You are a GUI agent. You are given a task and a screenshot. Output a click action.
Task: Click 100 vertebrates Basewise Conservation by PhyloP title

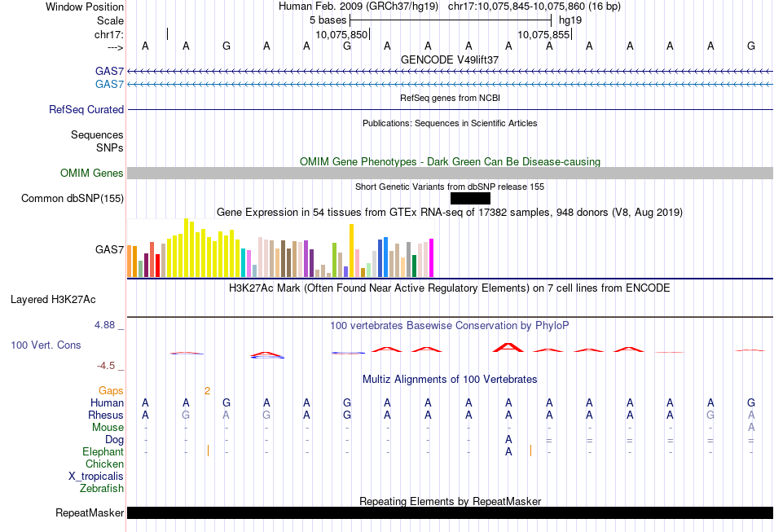450,325
